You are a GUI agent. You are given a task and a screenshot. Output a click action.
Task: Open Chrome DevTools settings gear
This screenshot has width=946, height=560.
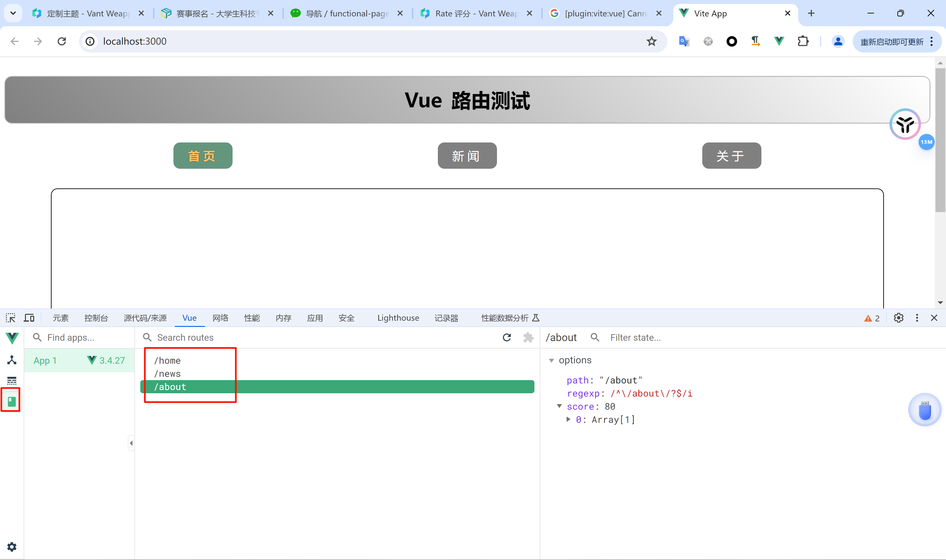898,318
